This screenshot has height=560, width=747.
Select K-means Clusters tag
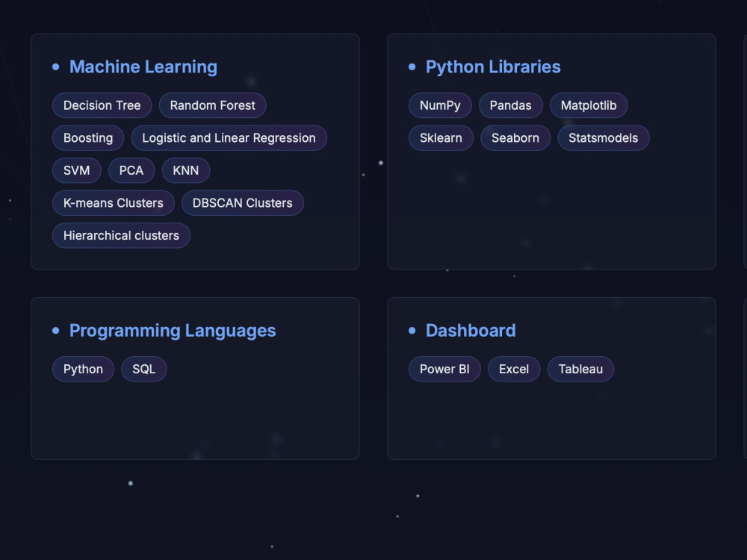click(114, 203)
